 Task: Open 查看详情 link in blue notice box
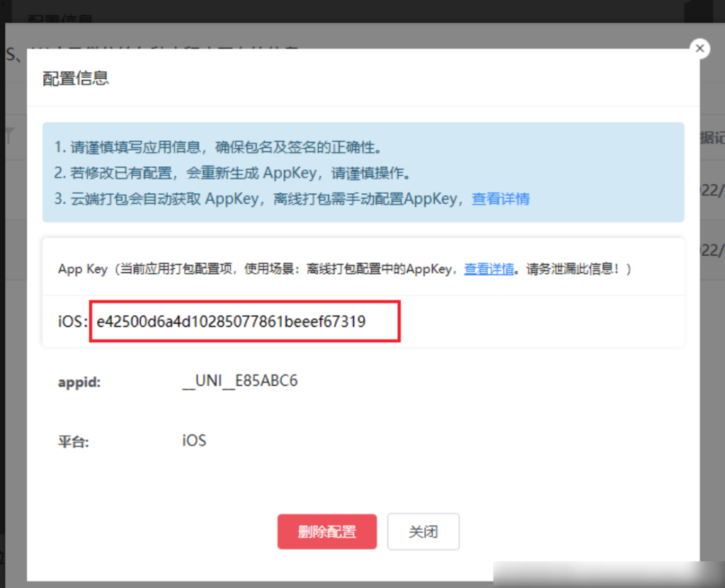pyautogui.click(x=501, y=199)
